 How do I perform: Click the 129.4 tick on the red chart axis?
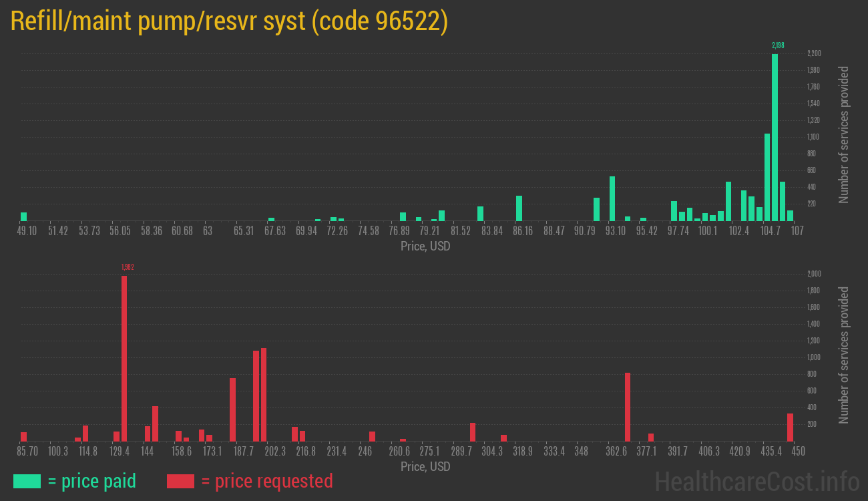pyautogui.click(x=119, y=452)
